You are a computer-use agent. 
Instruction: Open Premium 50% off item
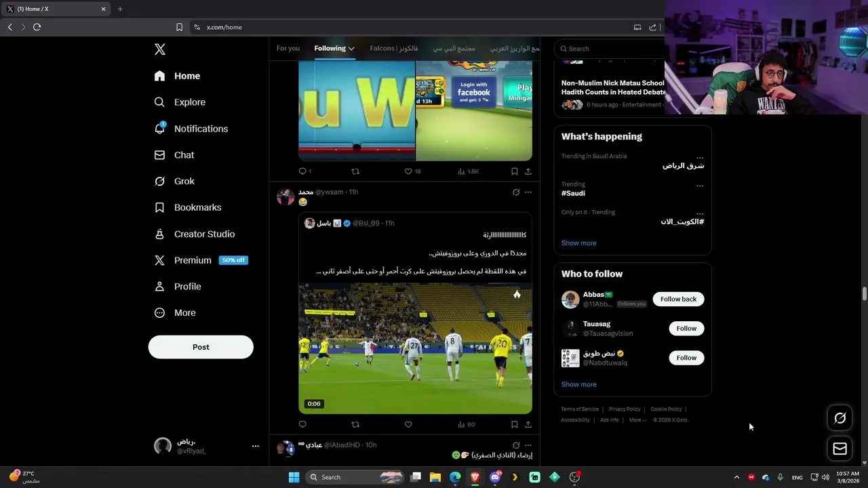[x=201, y=260]
